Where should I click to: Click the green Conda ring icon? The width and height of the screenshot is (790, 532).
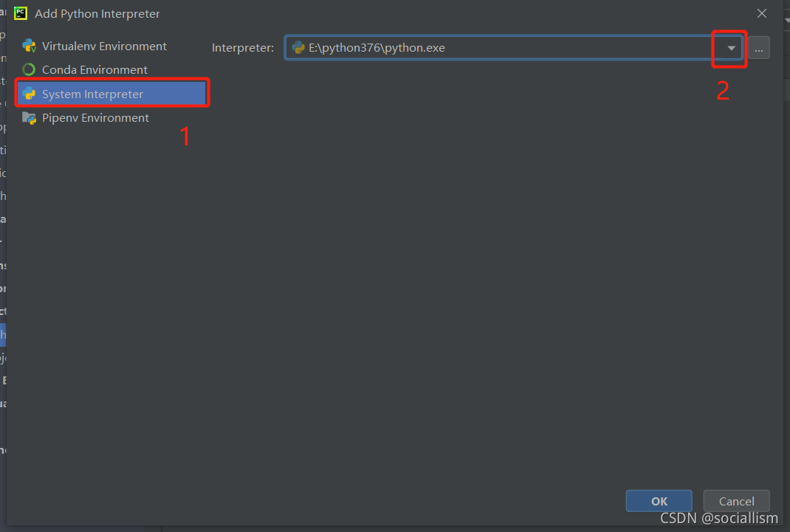pyautogui.click(x=29, y=69)
